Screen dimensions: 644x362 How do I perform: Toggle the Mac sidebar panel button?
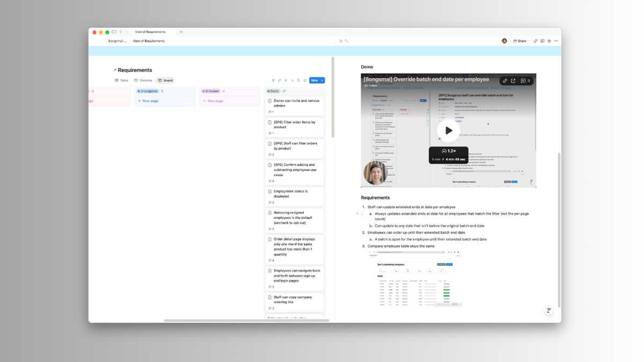pyautogui.click(x=114, y=32)
